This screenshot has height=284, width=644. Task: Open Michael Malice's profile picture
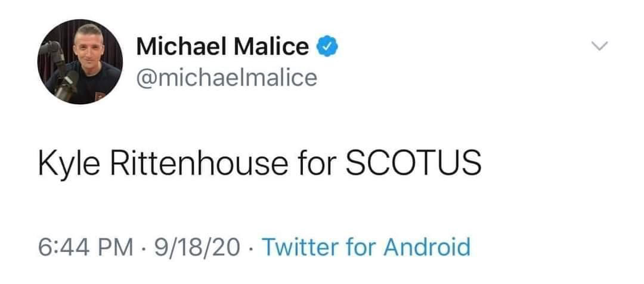(80, 61)
